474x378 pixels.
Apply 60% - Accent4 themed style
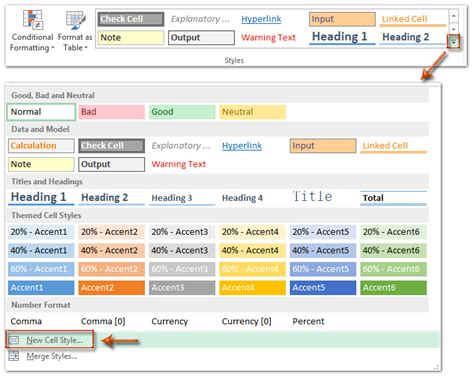[x=252, y=269]
